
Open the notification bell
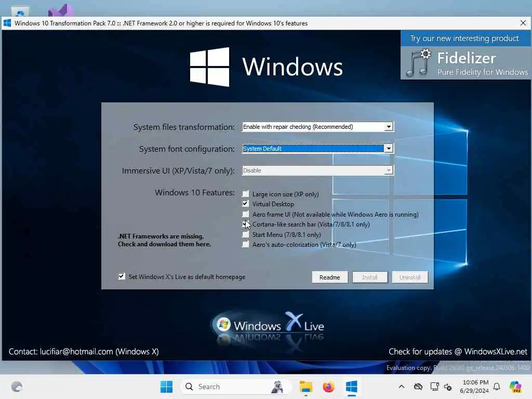point(497,387)
